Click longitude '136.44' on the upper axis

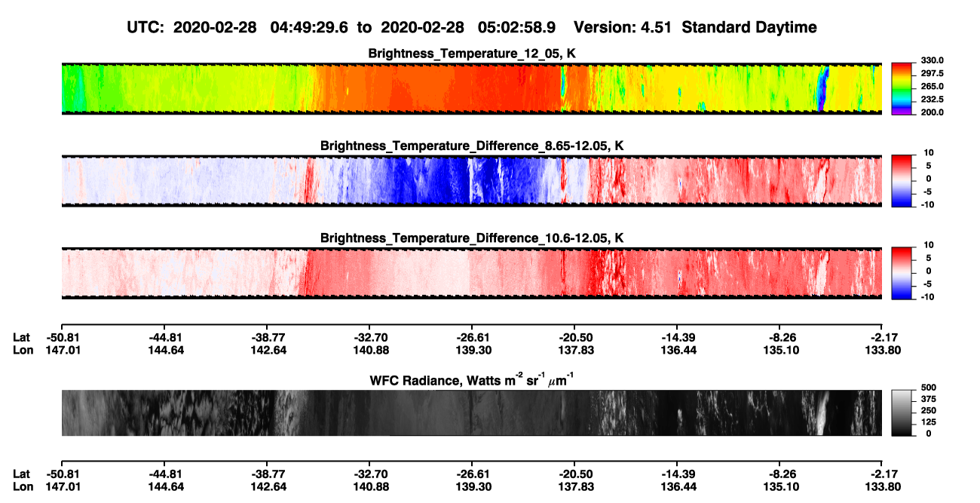pyautogui.click(x=678, y=350)
